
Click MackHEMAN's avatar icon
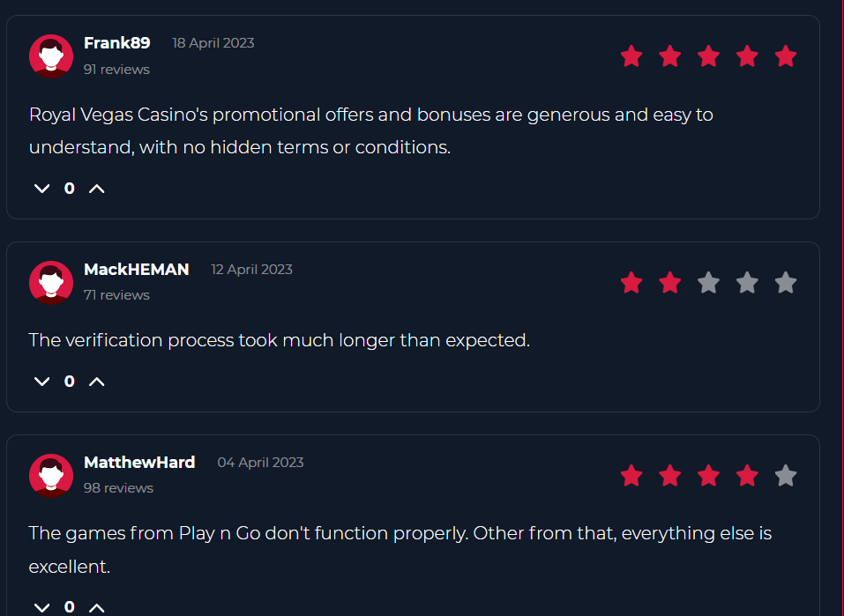point(50,282)
